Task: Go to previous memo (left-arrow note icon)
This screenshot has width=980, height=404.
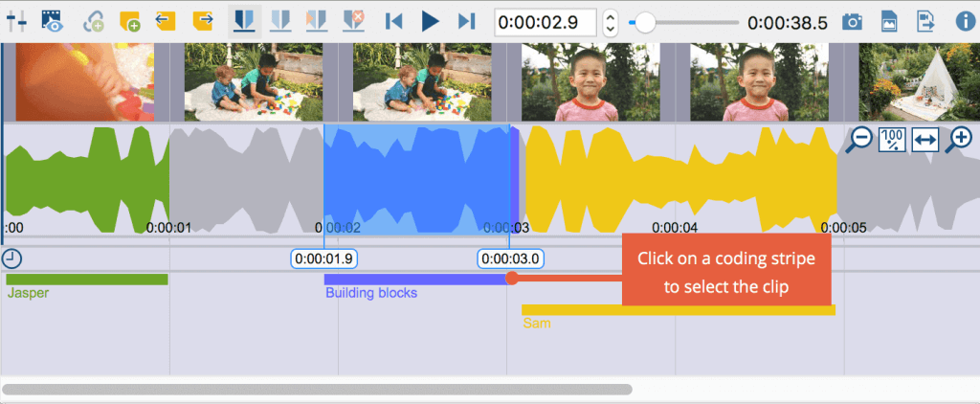Action: pyautogui.click(x=165, y=21)
